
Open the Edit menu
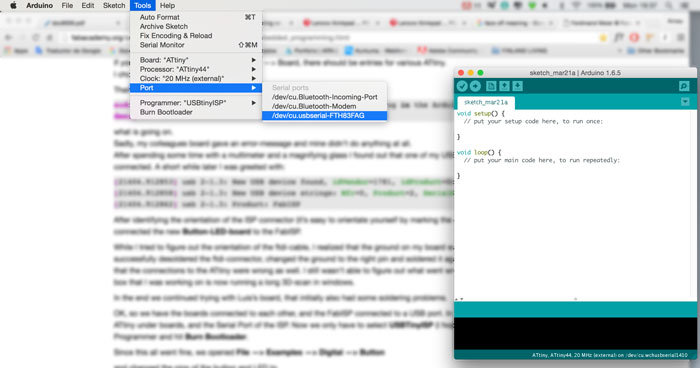(x=88, y=5)
